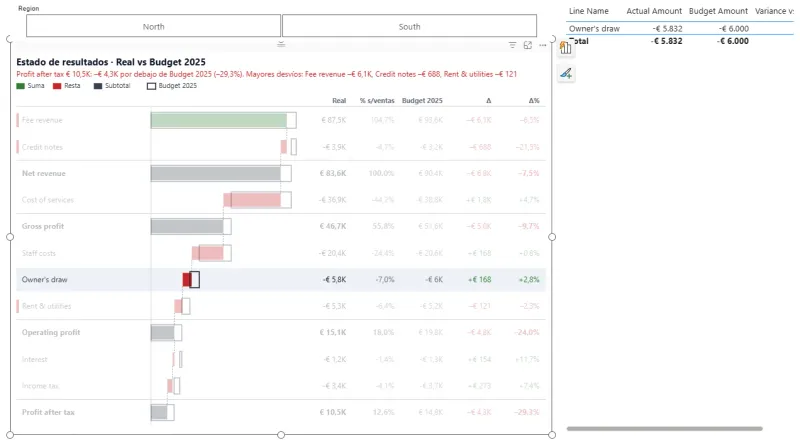Click the -€ 6.000 cell in Owner's draw row
The height and width of the screenshot is (440, 800).
[734, 29]
